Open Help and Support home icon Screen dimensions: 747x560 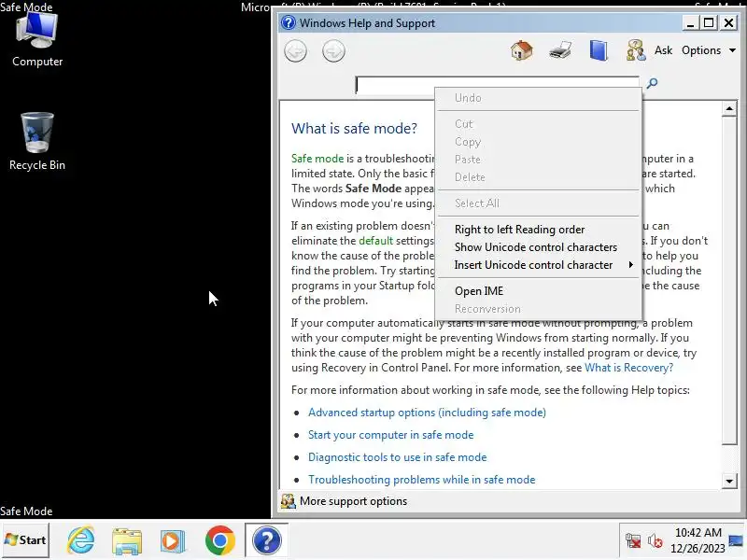522,50
